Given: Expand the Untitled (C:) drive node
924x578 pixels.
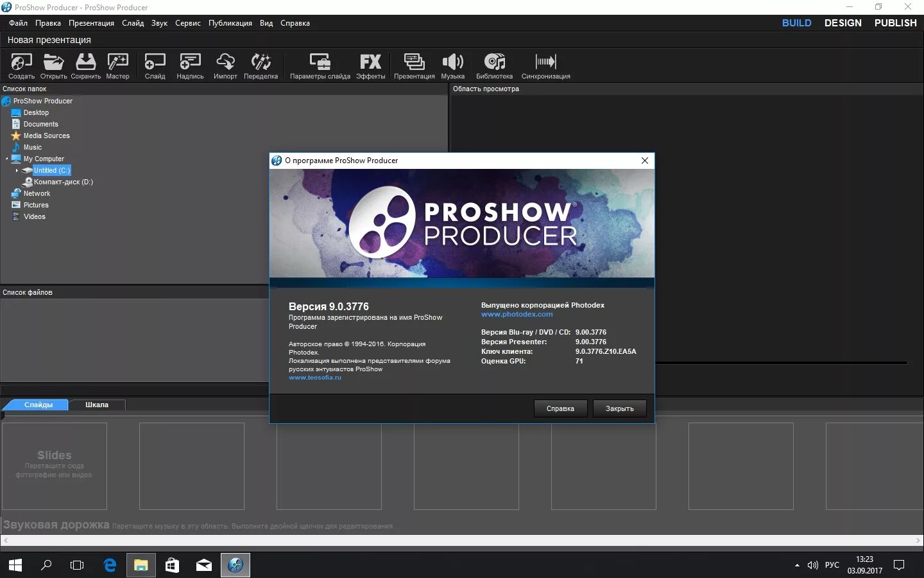Looking at the screenshot, I should point(17,171).
